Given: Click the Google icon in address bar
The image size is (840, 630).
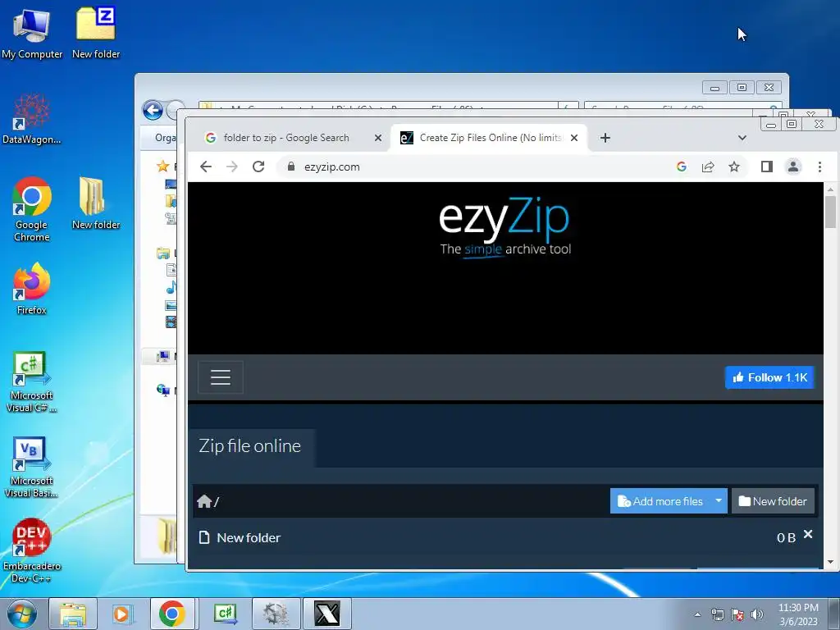Looking at the screenshot, I should pos(682,167).
